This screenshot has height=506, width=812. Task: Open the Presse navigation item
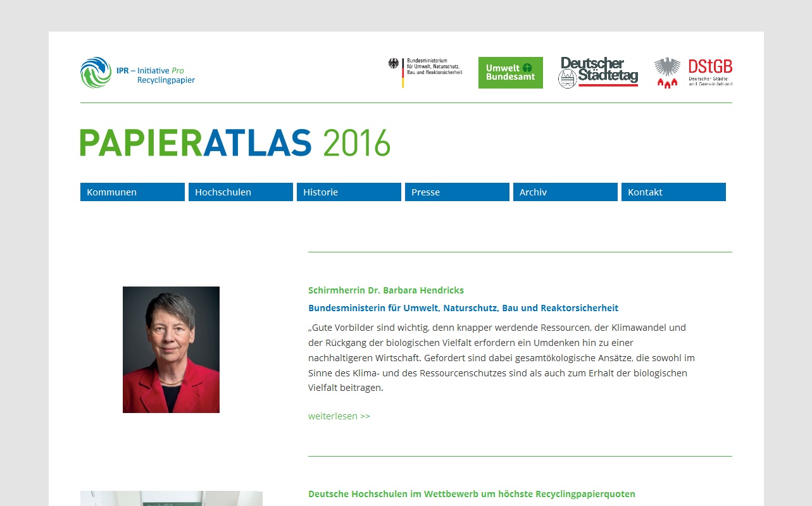pos(457,192)
